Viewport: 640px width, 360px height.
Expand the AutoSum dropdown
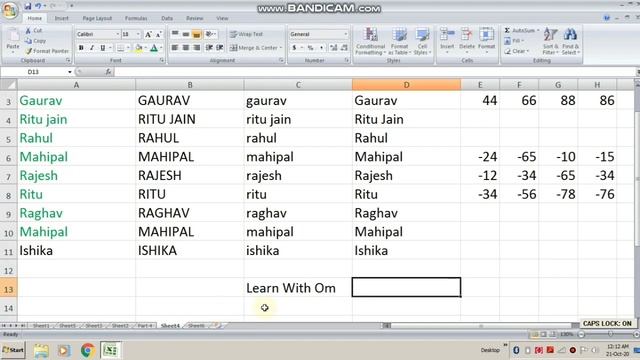click(x=538, y=31)
